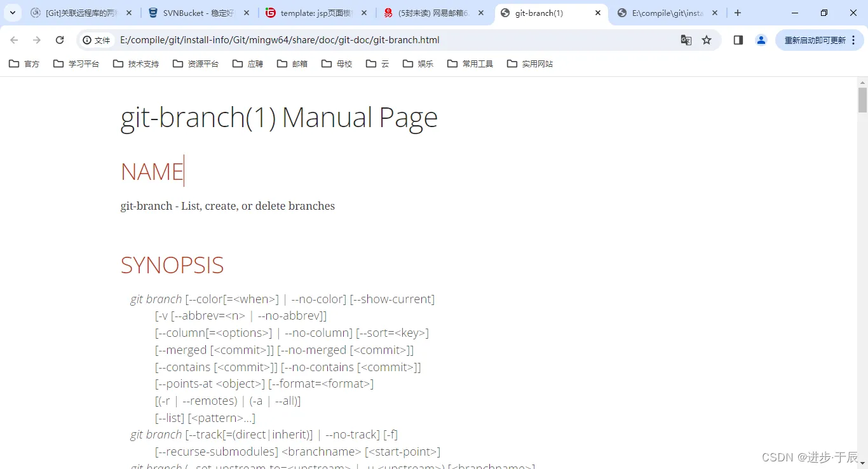Switch to the SVNBucket tab
This screenshot has width=868, height=469.
199,13
